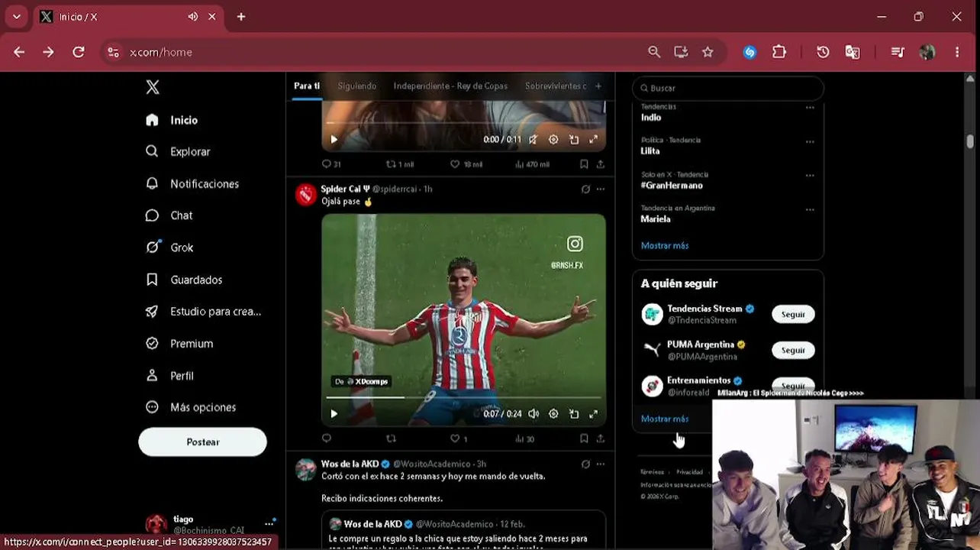980x550 pixels.
Task: Open Chrome tab search dropdown
Action: tap(16, 17)
